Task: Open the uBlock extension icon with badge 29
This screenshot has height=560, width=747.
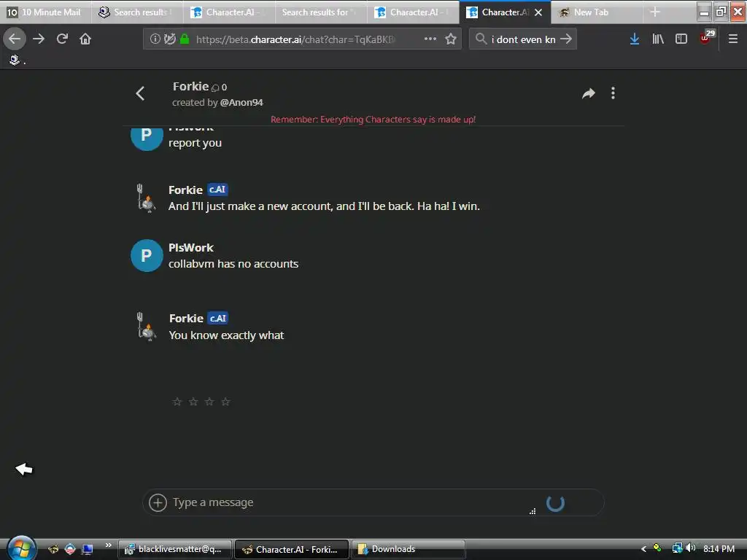Action: coord(707,38)
